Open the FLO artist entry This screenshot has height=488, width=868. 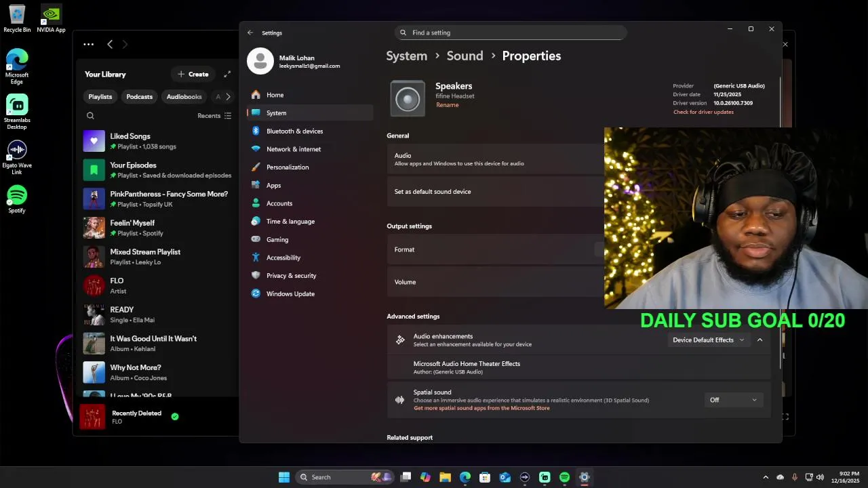point(157,285)
